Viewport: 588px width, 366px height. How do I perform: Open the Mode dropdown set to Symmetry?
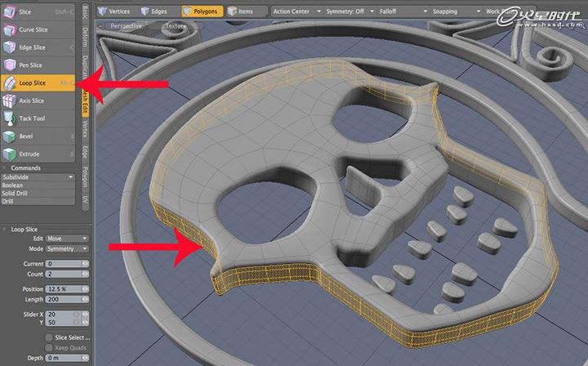tap(67, 248)
